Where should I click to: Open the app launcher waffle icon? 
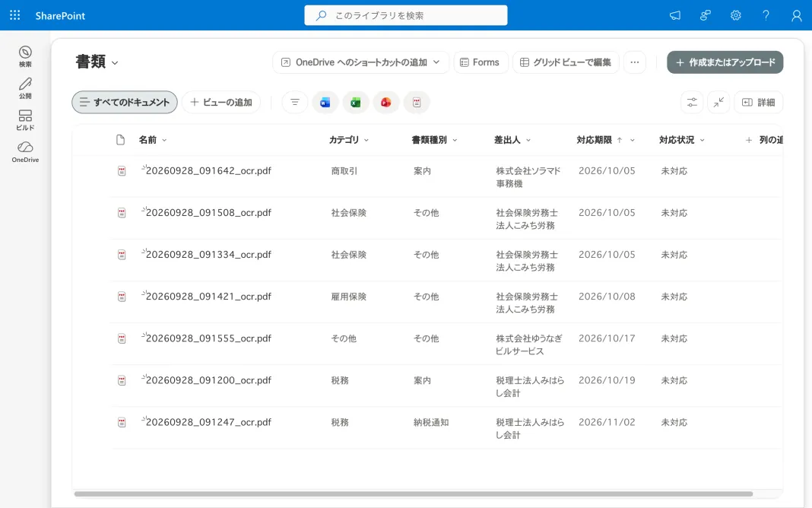coord(15,15)
